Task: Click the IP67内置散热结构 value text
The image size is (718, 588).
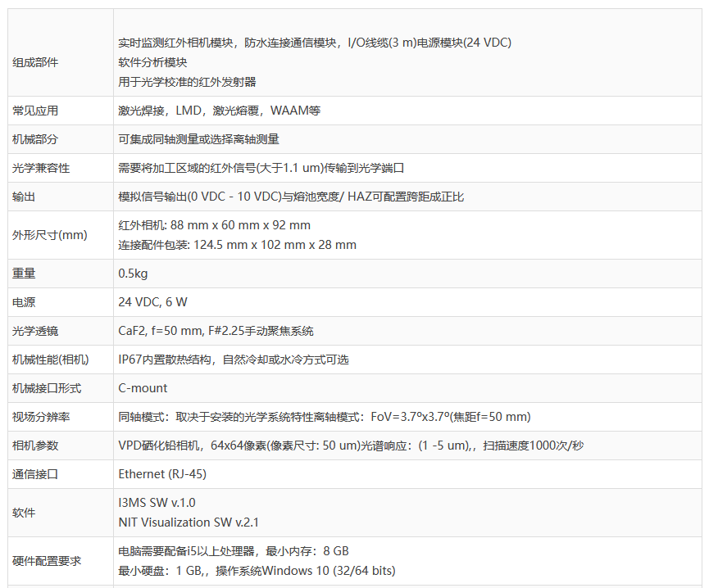Action: pos(234,360)
